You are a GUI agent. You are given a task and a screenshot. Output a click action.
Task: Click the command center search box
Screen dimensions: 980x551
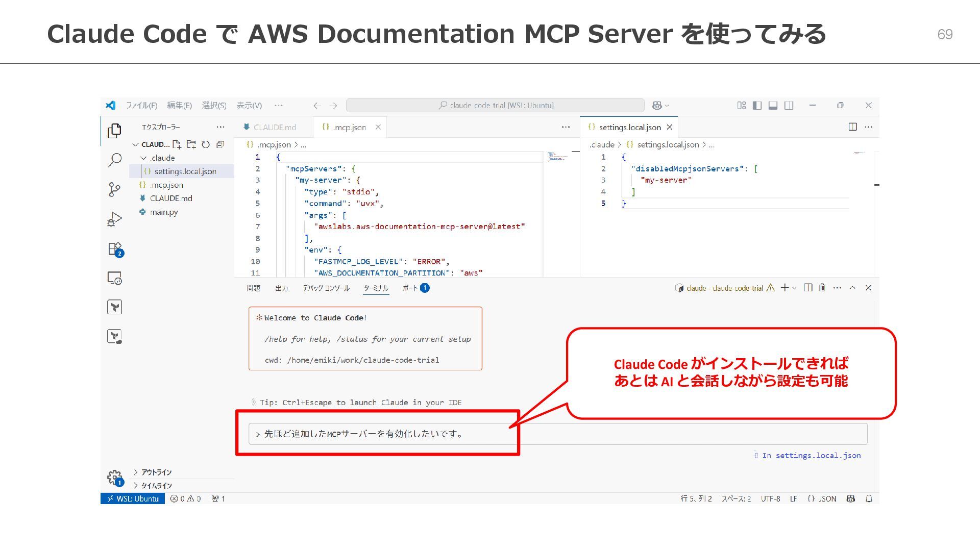click(x=495, y=105)
